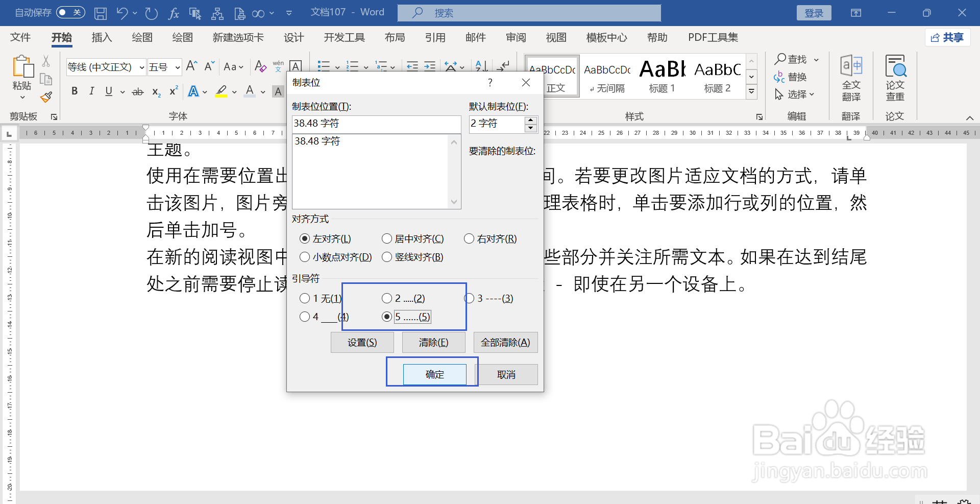Toggle bold formatting in the Font group
Viewport: 980px width, 504px height.
point(75,91)
